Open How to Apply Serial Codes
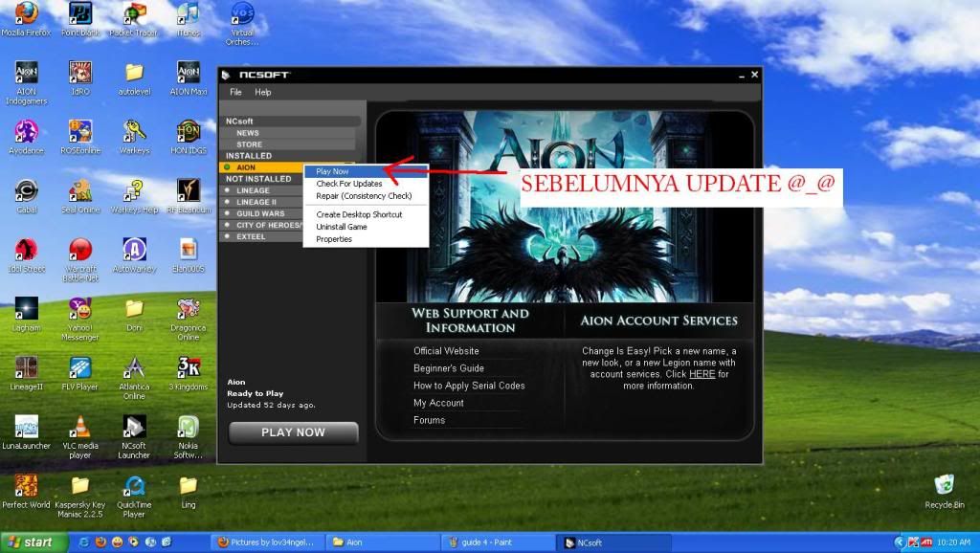 [469, 386]
